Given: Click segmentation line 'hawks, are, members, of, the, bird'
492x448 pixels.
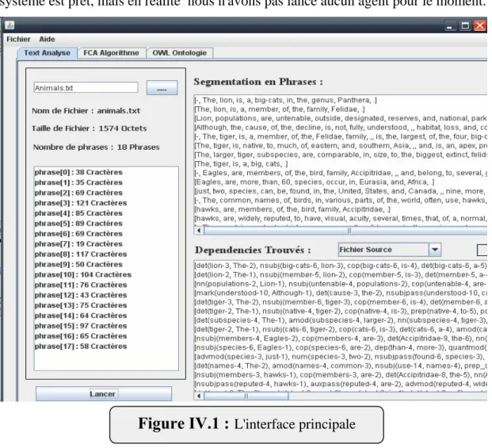Looking at the screenshot, I should tap(292, 209).
